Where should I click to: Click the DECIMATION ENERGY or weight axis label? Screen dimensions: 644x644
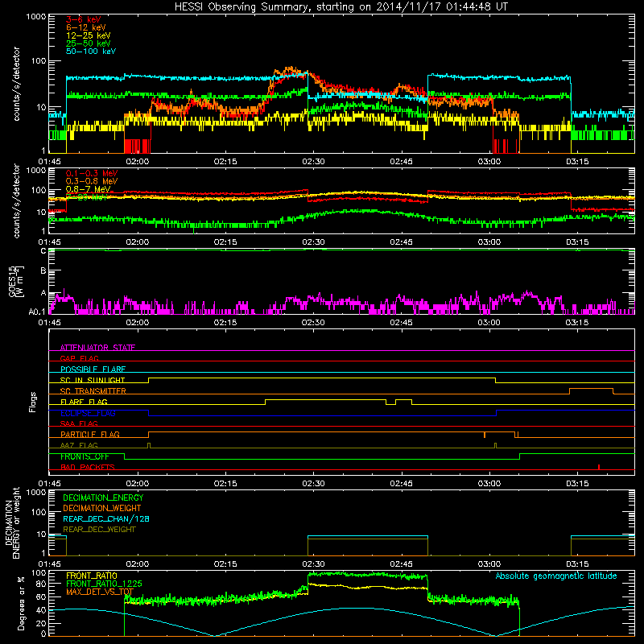[x=12, y=522]
